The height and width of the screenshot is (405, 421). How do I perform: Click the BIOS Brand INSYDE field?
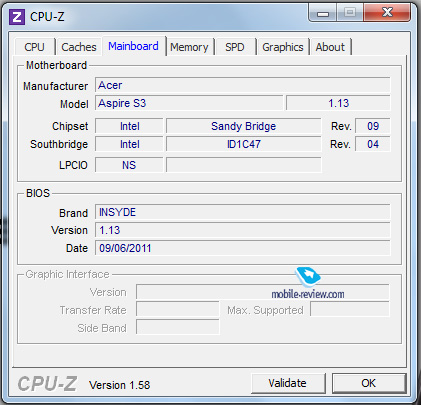click(242, 212)
